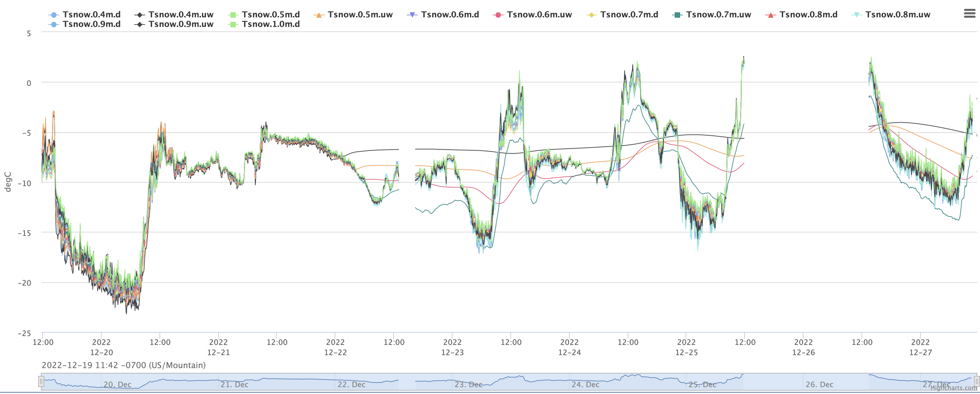The width and height of the screenshot is (980, 394).
Task: Click the Tsnow.0.7m.d yellow diamond marker
Action: click(591, 15)
